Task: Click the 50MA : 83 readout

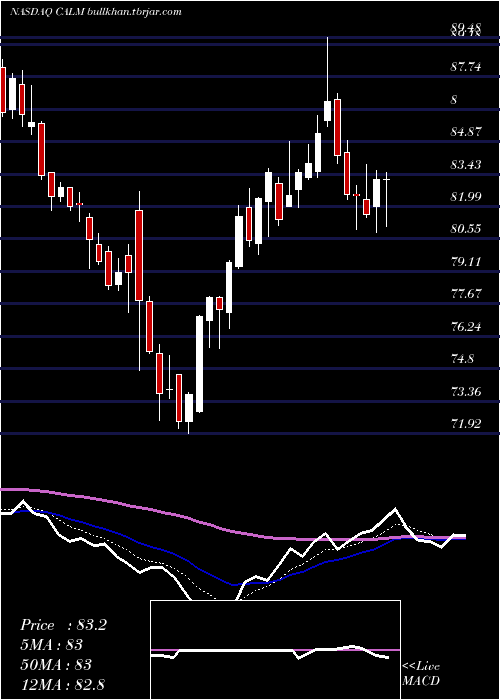Action: pos(56,665)
